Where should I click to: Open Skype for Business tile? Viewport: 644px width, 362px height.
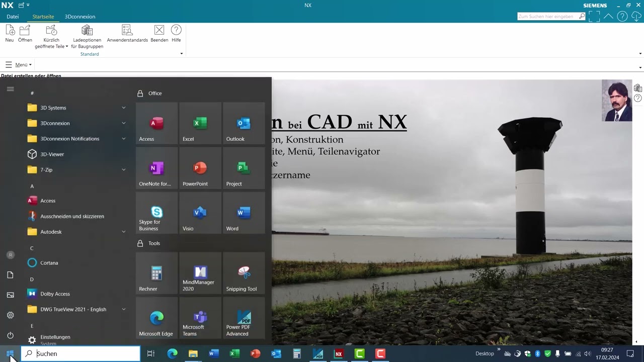click(x=156, y=213)
